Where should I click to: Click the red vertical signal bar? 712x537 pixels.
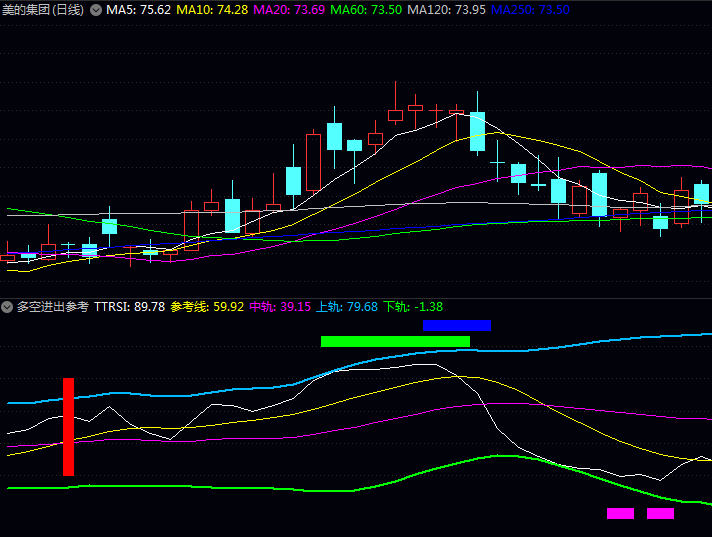pyautogui.click(x=68, y=426)
